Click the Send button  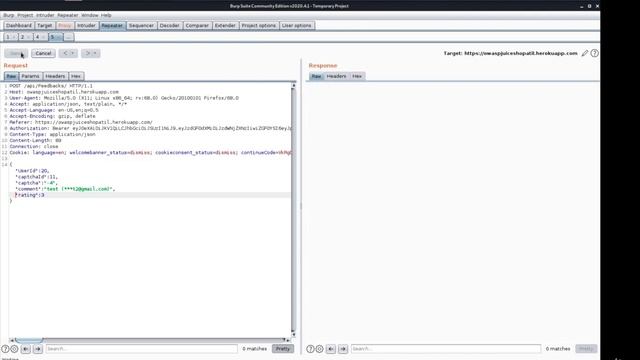(16, 53)
